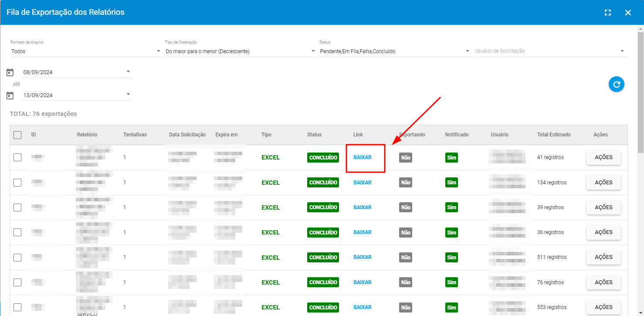Open AÇÕES button for 134 registros row

603,183
